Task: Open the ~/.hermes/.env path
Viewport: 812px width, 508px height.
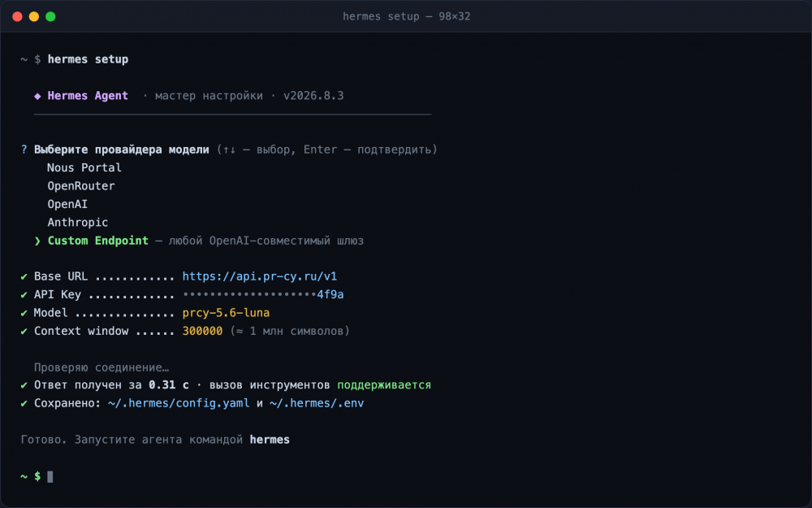Action: 317,403
